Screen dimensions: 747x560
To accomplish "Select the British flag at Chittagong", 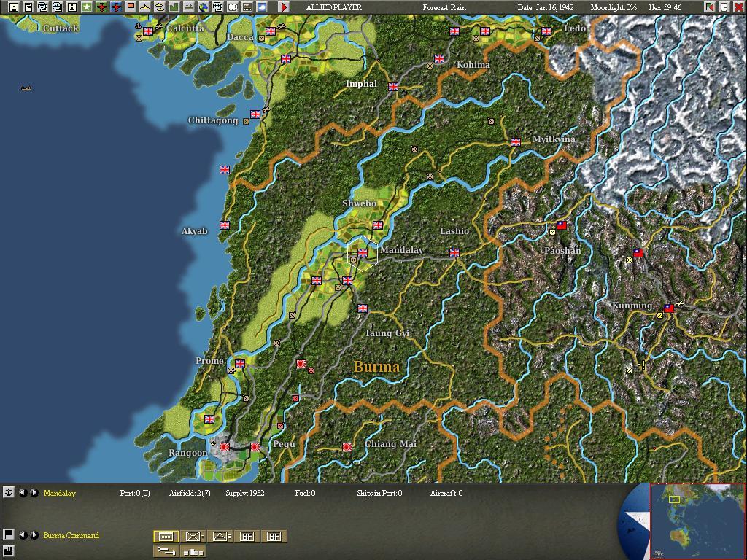I will 255,114.
